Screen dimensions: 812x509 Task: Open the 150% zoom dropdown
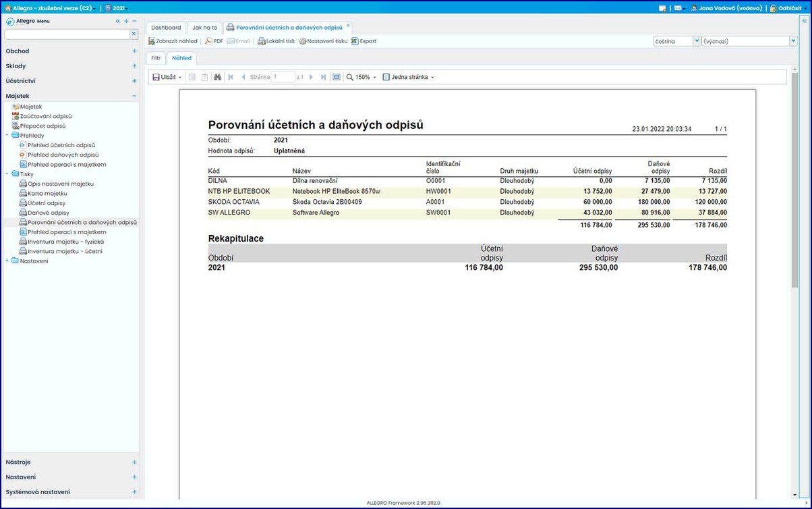361,77
